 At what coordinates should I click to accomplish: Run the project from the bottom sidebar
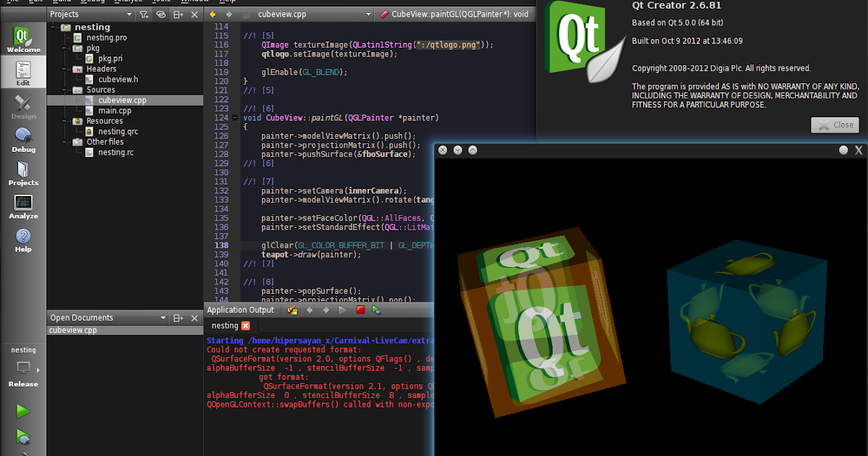click(x=23, y=410)
